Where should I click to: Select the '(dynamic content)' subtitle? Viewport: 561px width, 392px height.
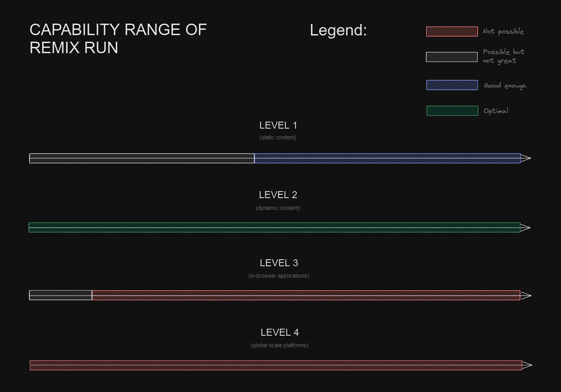(278, 208)
